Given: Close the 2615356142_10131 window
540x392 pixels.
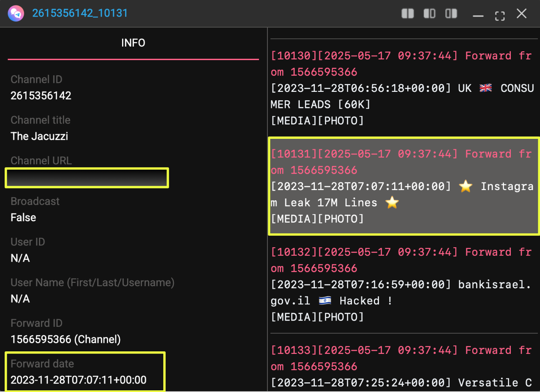Looking at the screenshot, I should click(x=521, y=14).
